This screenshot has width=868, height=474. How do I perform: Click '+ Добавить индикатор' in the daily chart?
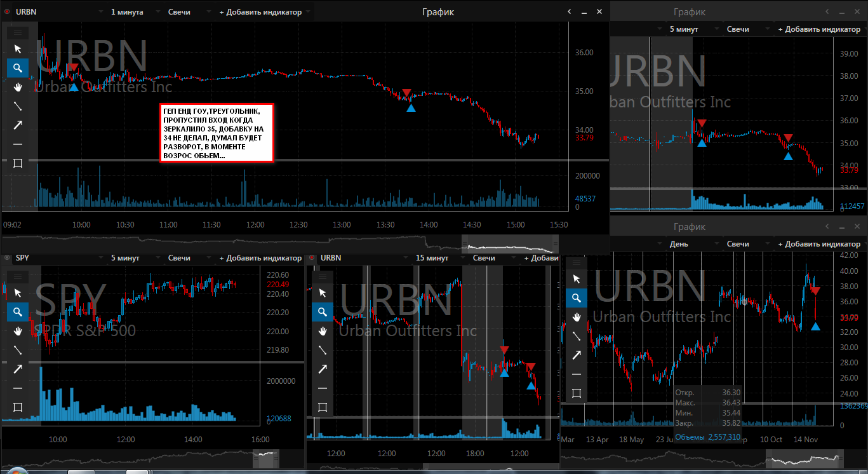[819, 244]
